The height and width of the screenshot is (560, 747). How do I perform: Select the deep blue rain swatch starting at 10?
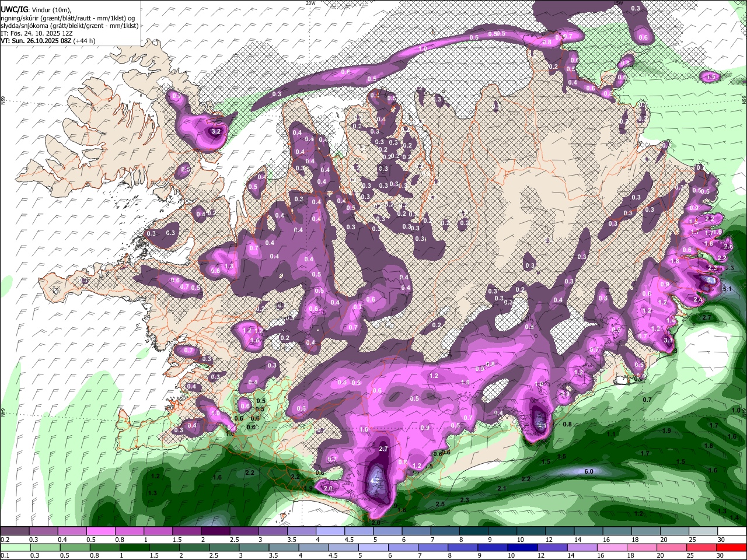(522, 547)
